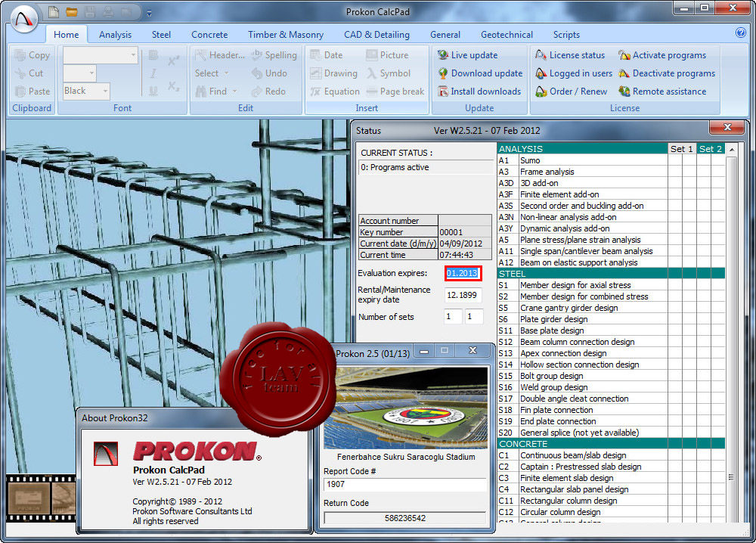The height and width of the screenshot is (543, 756).
Task: Switch to the Analysis ribbon tab
Action: 115,35
